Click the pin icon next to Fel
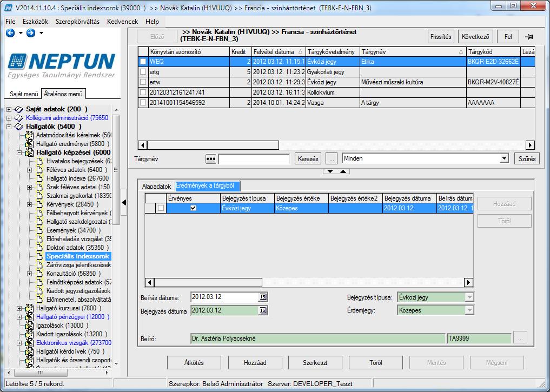The width and height of the screenshot is (550, 392). pyautogui.click(x=528, y=37)
